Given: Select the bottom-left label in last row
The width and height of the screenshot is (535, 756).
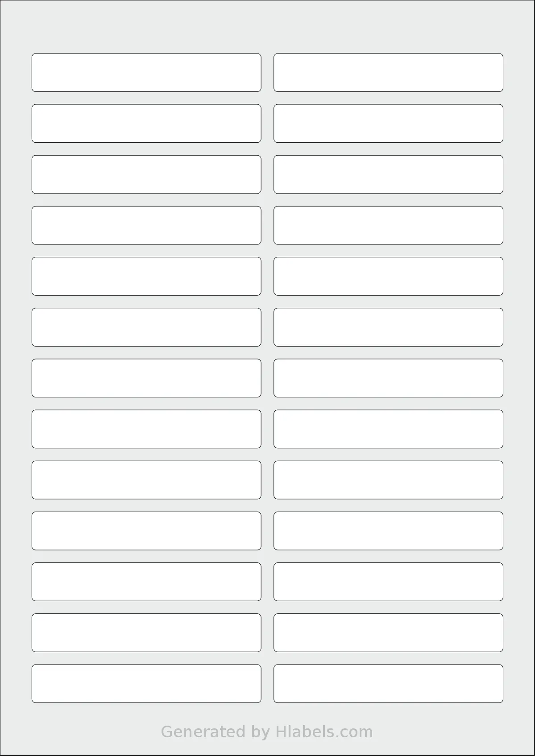Looking at the screenshot, I should click(146, 683).
